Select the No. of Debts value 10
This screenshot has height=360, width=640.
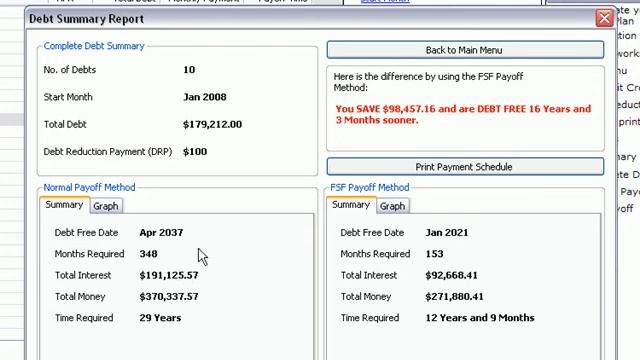(x=189, y=70)
